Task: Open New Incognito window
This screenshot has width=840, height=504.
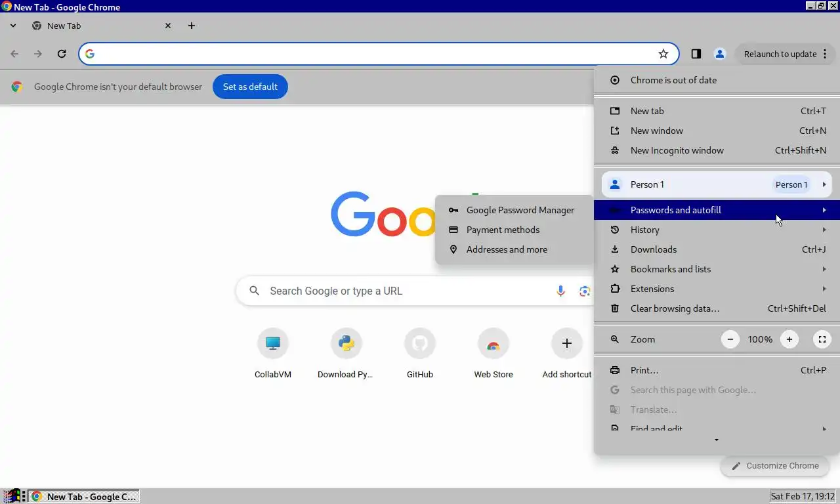Action: (717, 150)
